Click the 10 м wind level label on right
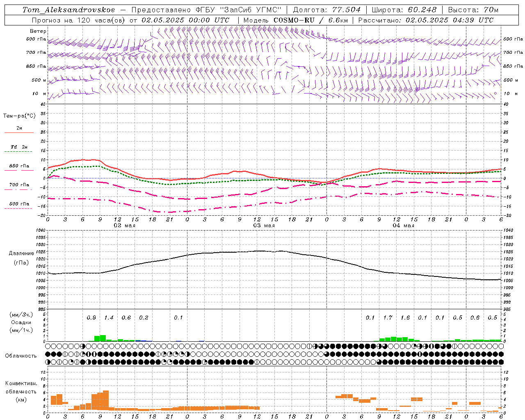 click(510, 94)
